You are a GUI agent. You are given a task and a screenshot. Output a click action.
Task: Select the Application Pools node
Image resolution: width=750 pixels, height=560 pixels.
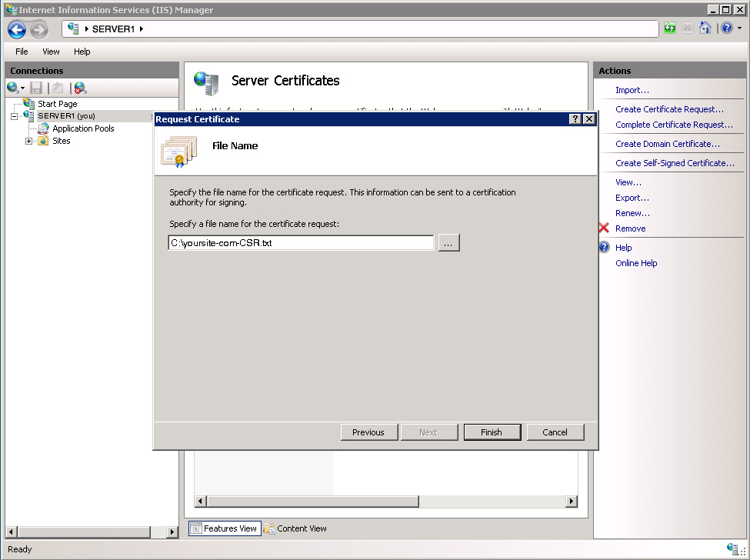[83, 128]
